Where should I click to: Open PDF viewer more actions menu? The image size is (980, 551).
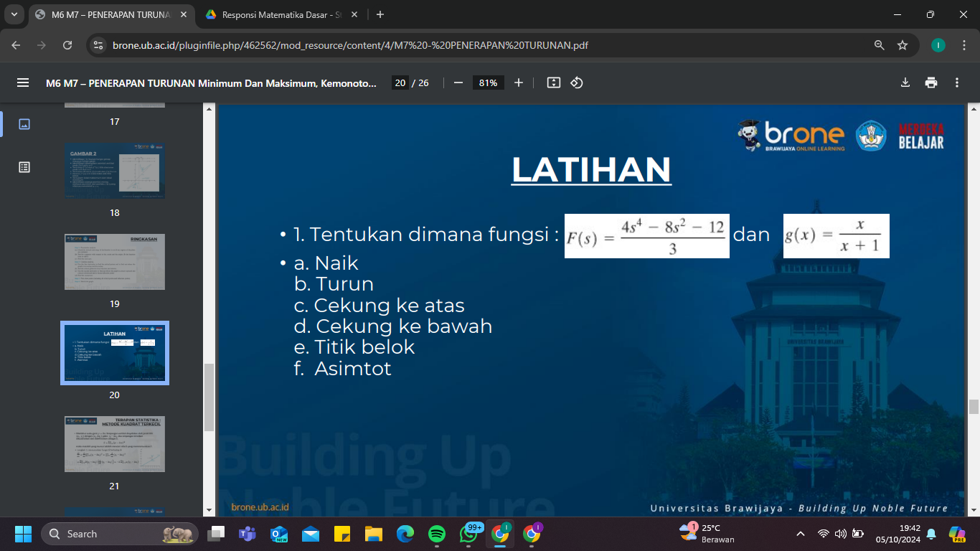[957, 83]
